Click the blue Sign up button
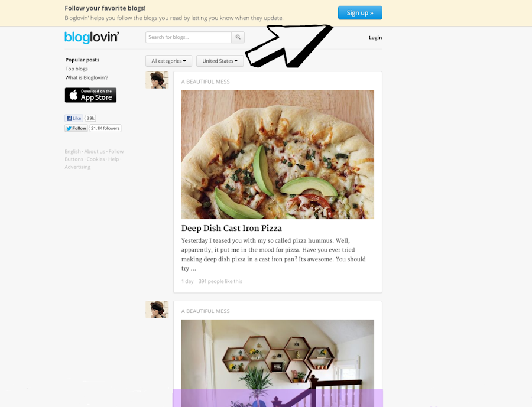 pos(360,13)
